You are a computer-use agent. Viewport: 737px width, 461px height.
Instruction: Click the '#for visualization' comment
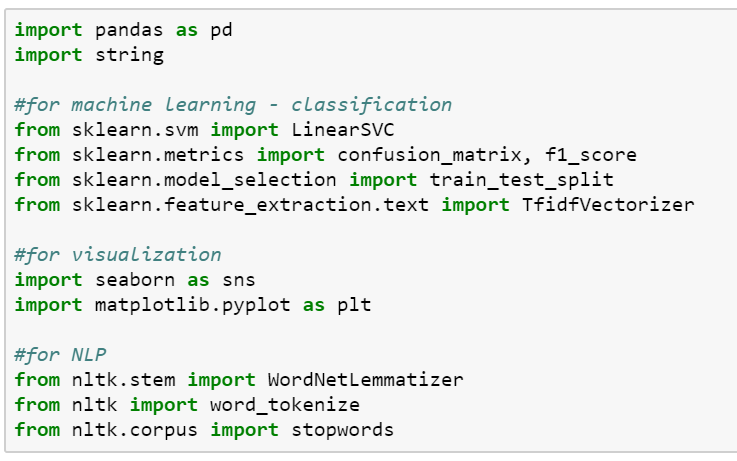[118, 255]
